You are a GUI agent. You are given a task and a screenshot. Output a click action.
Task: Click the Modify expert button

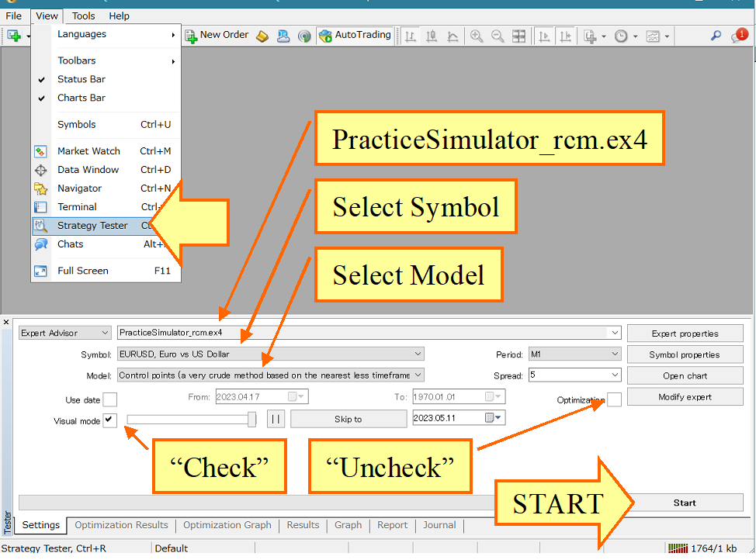[x=685, y=397]
